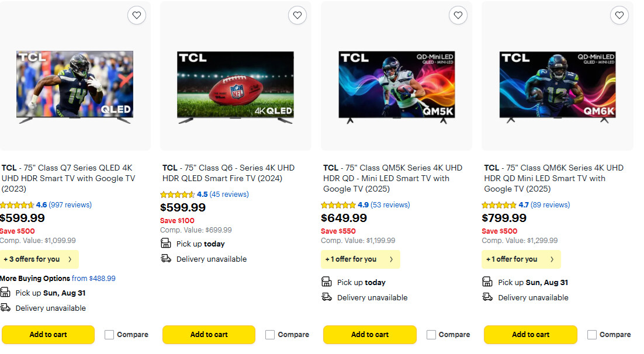The width and height of the screenshot is (644, 354).
Task: Click the star rating of the QM6K TV
Action: pos(499,205)
